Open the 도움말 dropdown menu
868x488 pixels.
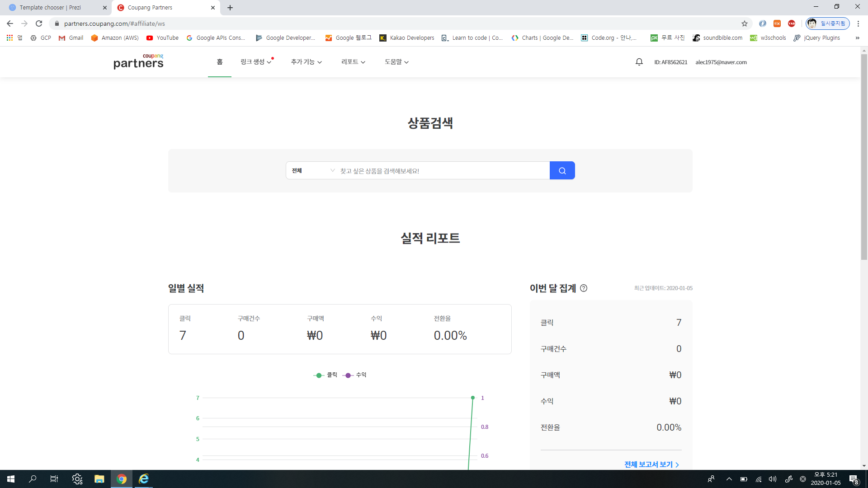click(396, 62)
